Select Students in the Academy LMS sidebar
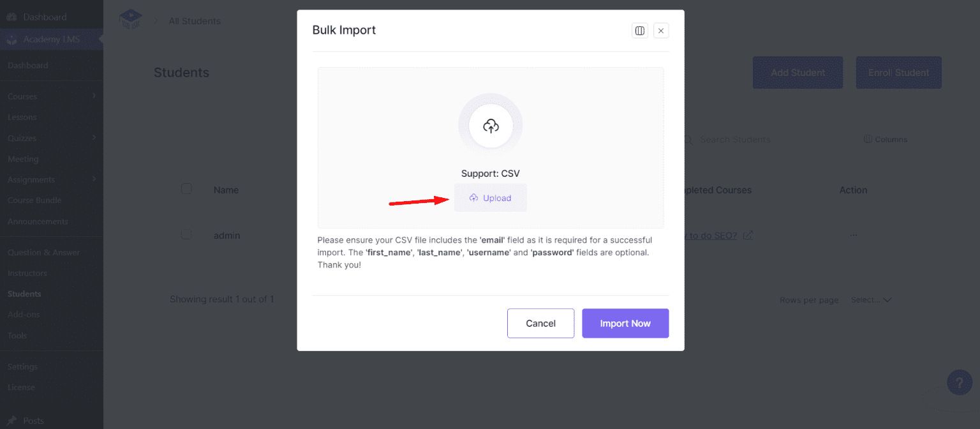The height and width of the screenshot is (429, 980). 24,294
